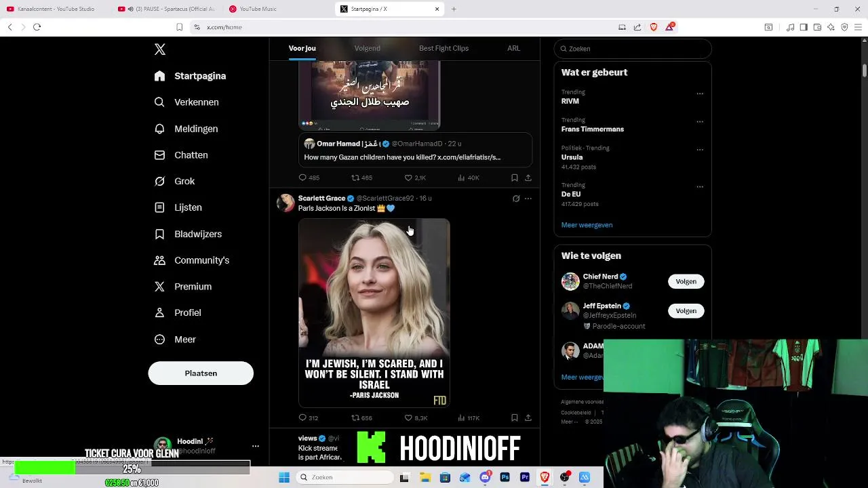The width and height of the screenshot is (868, 488).
Task: Open Jeff Epstein profile name
Action: [x=601, y=306]
